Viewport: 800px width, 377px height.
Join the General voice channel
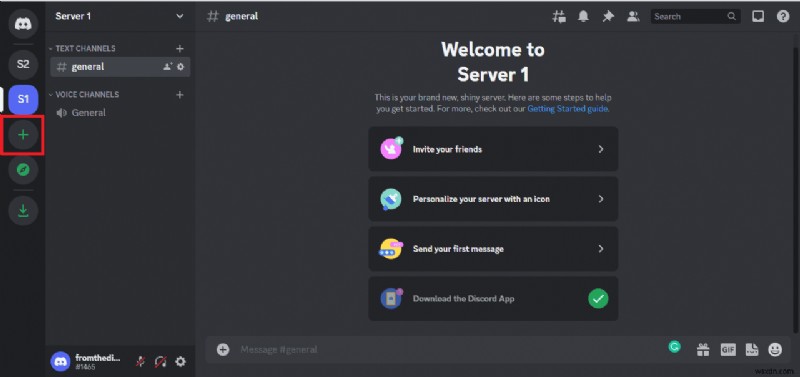120,113
